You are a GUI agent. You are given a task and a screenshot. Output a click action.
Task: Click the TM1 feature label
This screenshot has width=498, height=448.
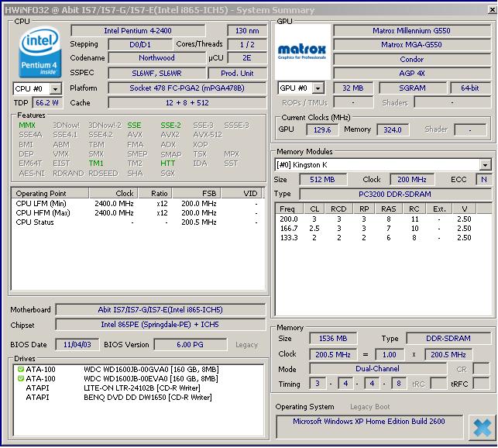(96, 164)
